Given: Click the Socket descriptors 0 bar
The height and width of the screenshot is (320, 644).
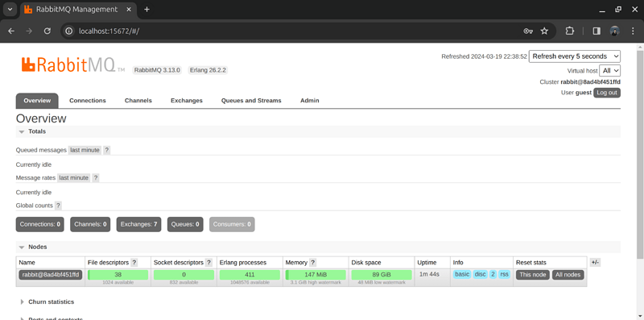Looking at the screenshot, I should [x=184, y=275].
